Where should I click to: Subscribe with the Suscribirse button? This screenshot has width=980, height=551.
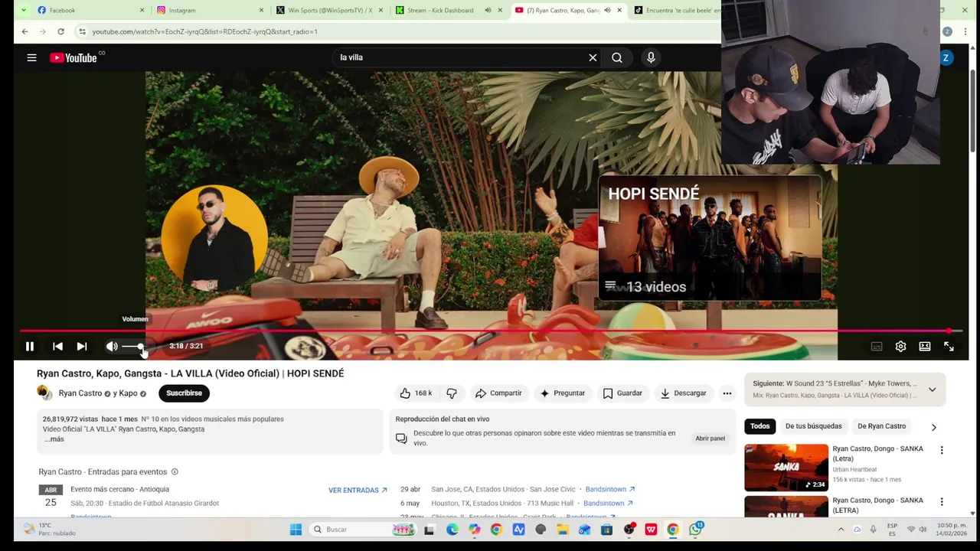click(x=184, y=393)
